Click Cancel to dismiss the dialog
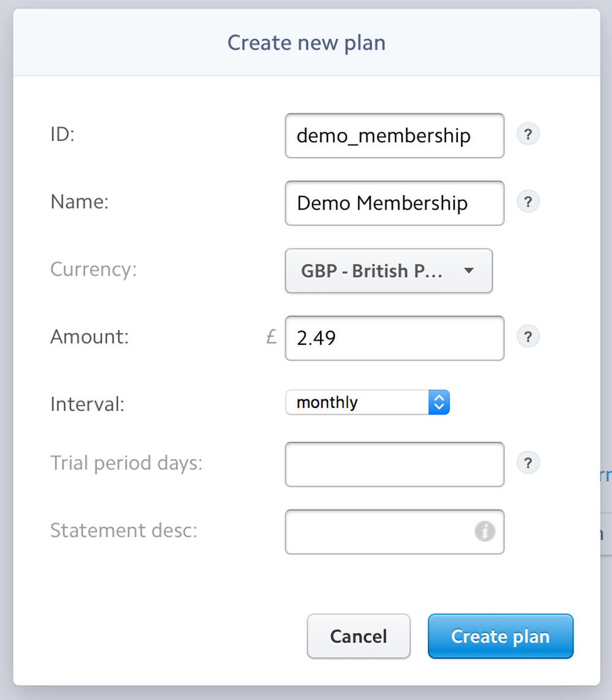This screenshot has width=612, height=700. tap(358, 636)
